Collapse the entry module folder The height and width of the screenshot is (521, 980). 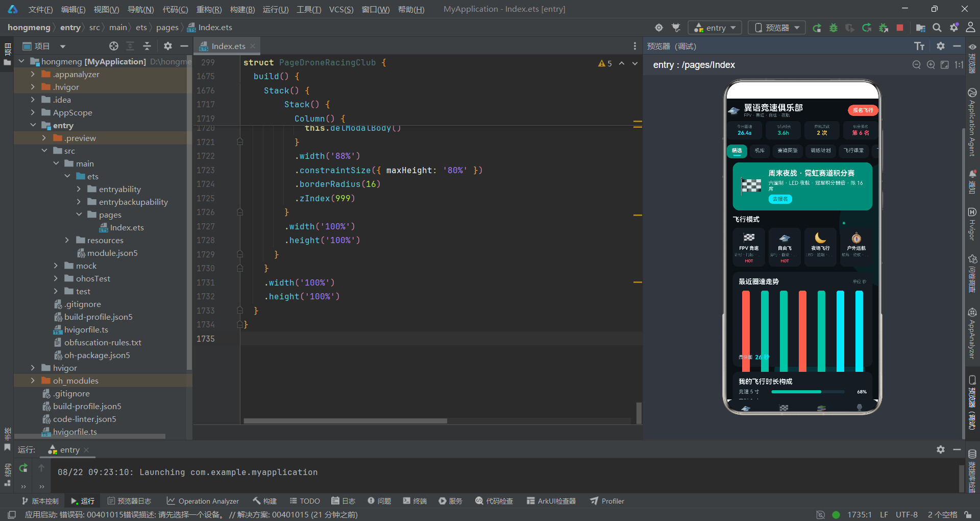click(x=33, y=125)
